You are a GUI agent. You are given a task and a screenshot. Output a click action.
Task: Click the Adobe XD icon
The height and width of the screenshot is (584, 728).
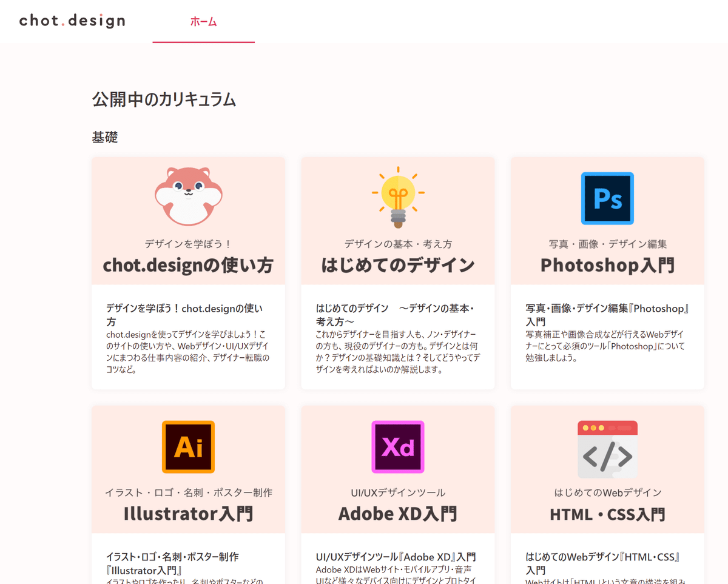pyautogui.click(x=398, y=447)
